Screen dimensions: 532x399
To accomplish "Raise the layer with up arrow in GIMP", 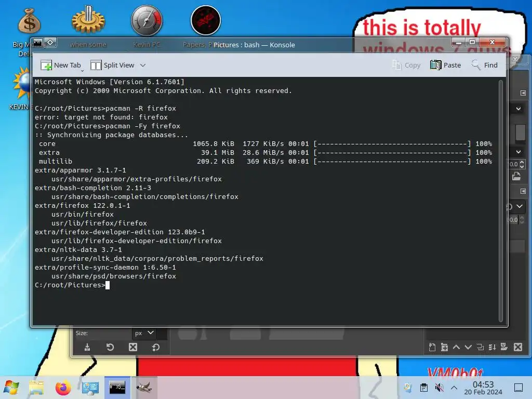I will [456, 347].
